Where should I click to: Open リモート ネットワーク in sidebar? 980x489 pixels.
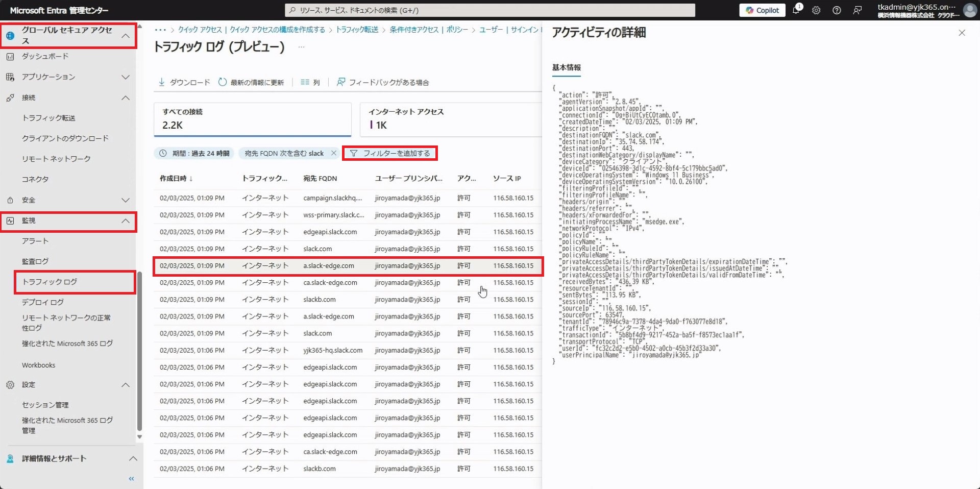click(x=56, y=159)
